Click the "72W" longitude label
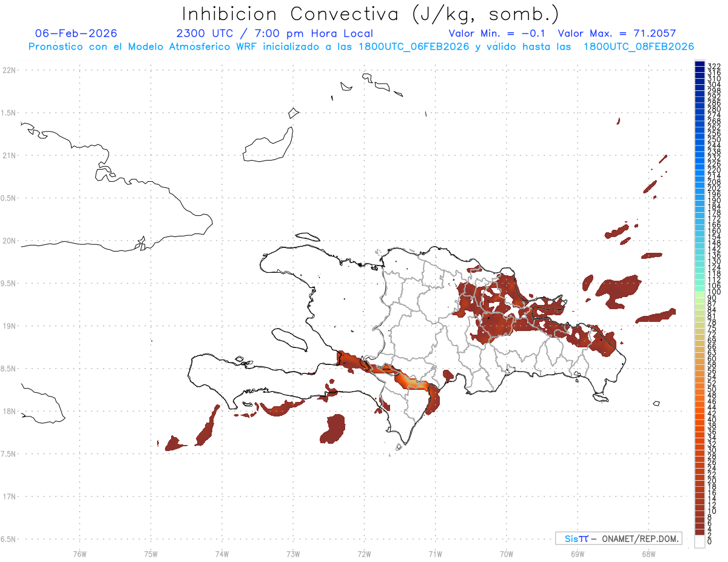Image resolution: width=728 pixels, height=562 pixels. (364, 554)
